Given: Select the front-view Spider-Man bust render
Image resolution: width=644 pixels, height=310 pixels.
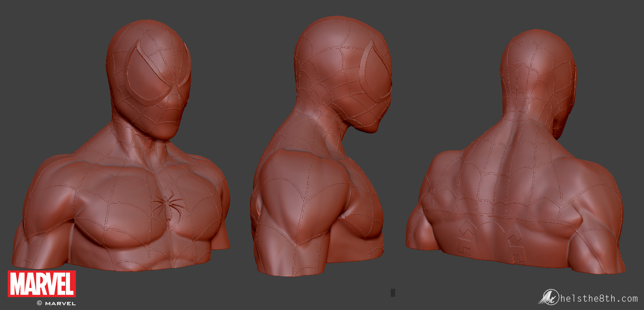Looking at the screenshot, I should 121,146.
